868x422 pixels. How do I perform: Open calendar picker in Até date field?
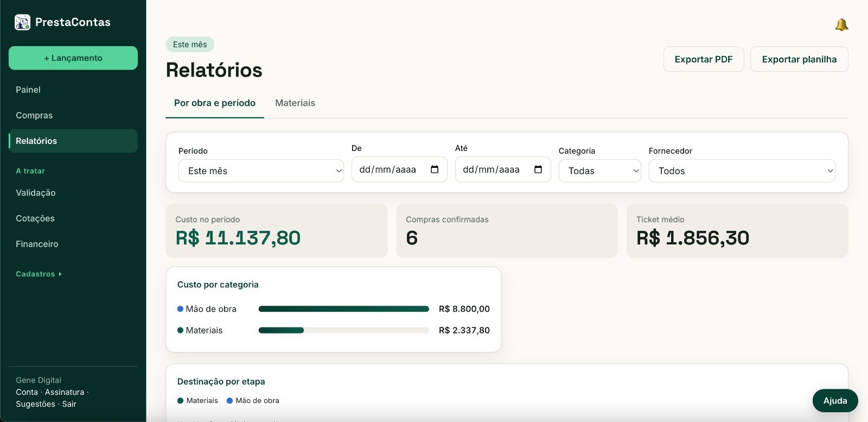538,169
